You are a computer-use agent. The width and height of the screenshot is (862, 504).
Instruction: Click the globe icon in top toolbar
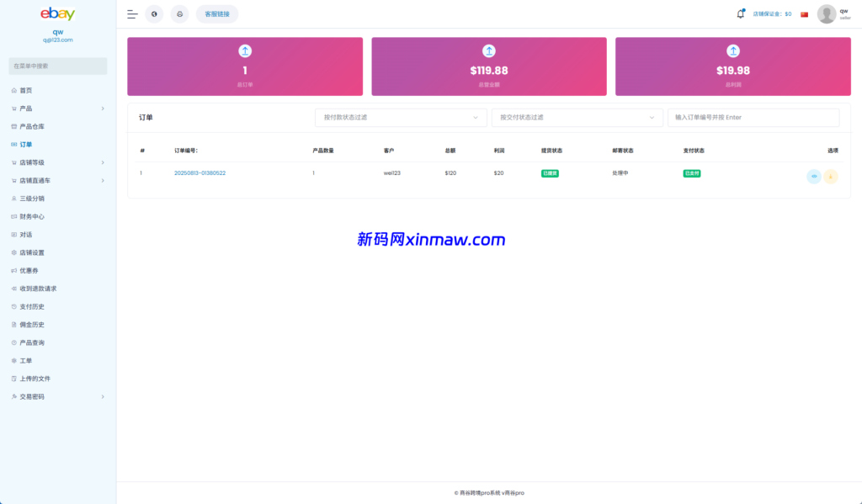coord(155,13)
